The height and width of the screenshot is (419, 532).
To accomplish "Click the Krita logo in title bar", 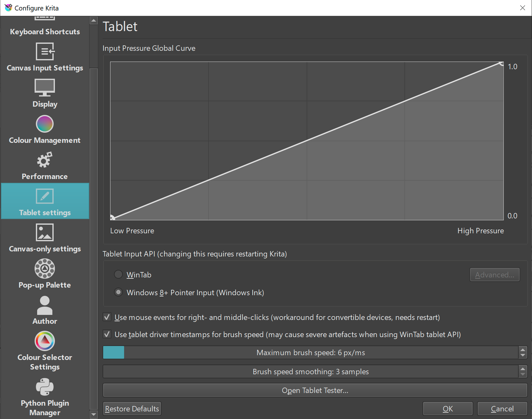I will click(x=8, y=8).
